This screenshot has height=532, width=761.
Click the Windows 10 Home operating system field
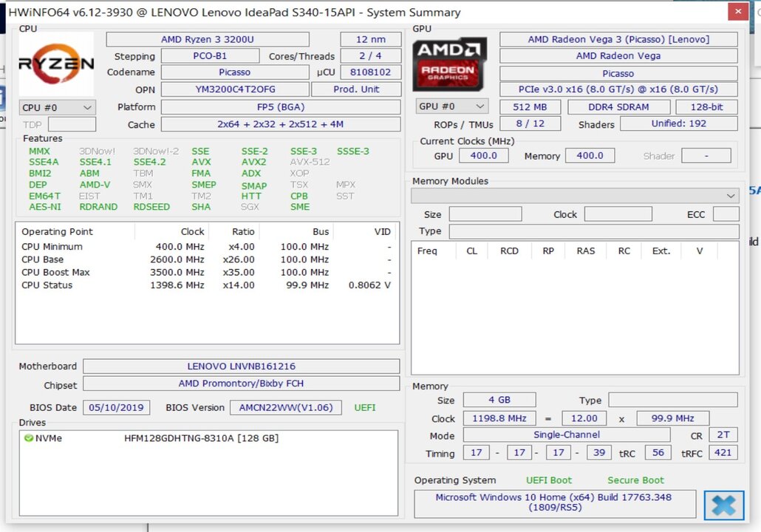pyautogui.click(x=554, y=502)
